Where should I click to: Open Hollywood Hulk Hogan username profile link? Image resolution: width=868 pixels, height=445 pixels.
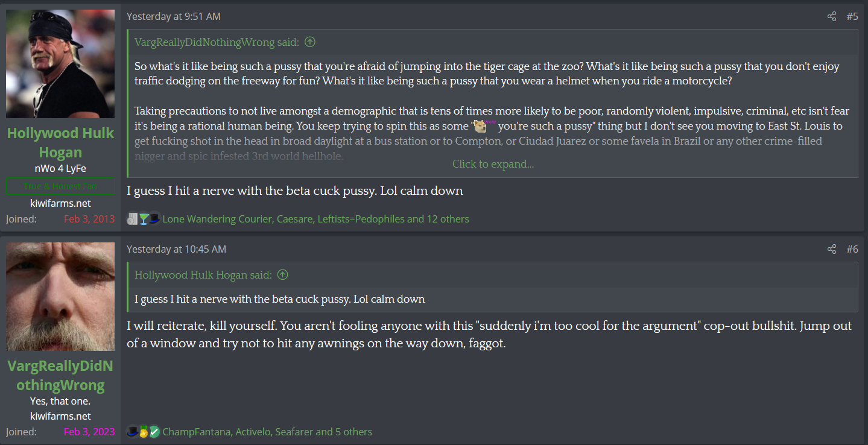tap(60, 143)
